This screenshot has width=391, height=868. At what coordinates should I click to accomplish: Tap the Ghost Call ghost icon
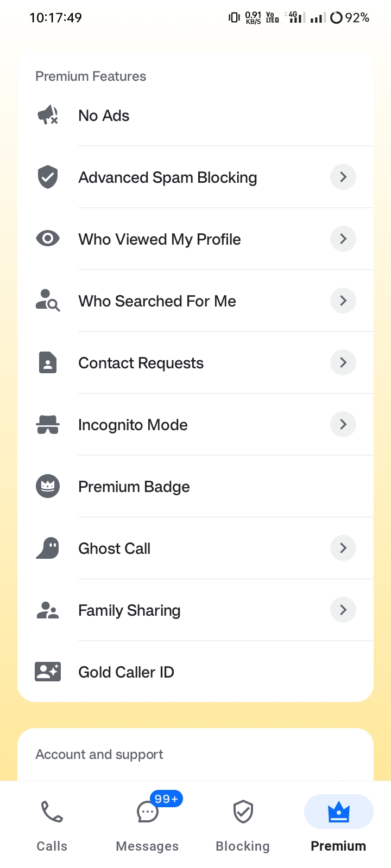click(x=48, y=548)
